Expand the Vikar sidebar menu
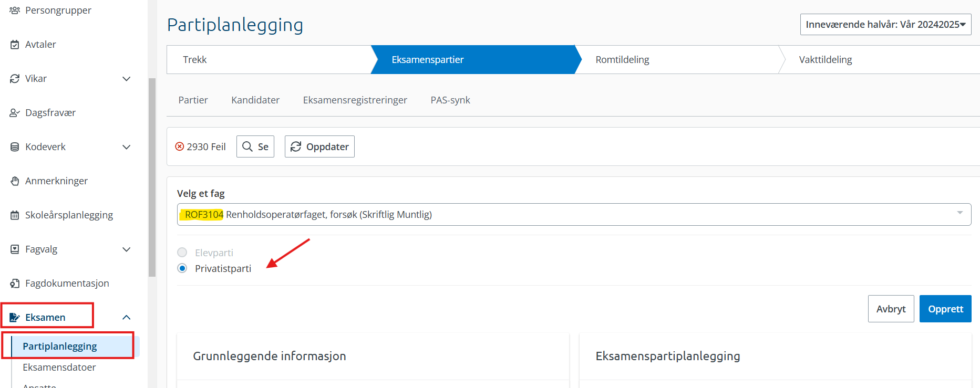This screenshot has width=980, height=388. pyautogui.click(x=126, y=79)
